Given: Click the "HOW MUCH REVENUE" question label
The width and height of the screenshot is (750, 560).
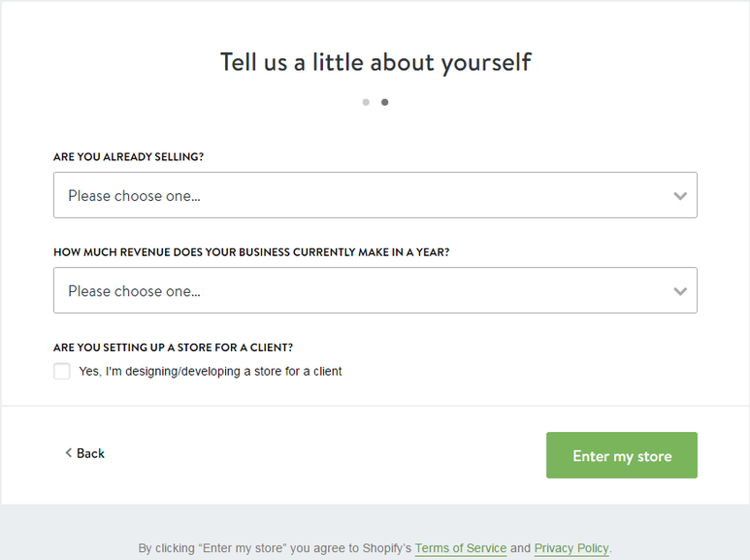Looking at the screenshot, I should (x=251, y=251).
